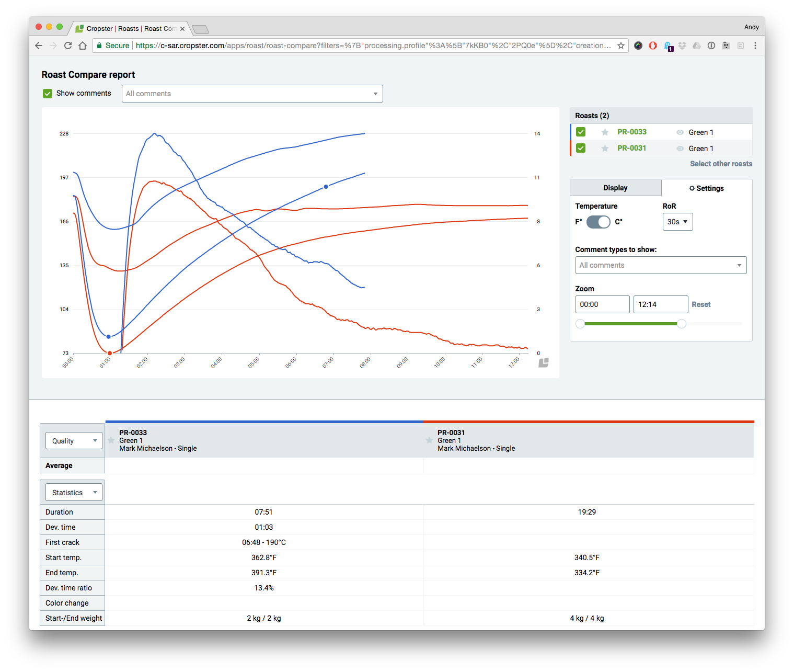The image size is (794, 672).
Task: Click the green zoom slider track
Action: click(631, 324)
